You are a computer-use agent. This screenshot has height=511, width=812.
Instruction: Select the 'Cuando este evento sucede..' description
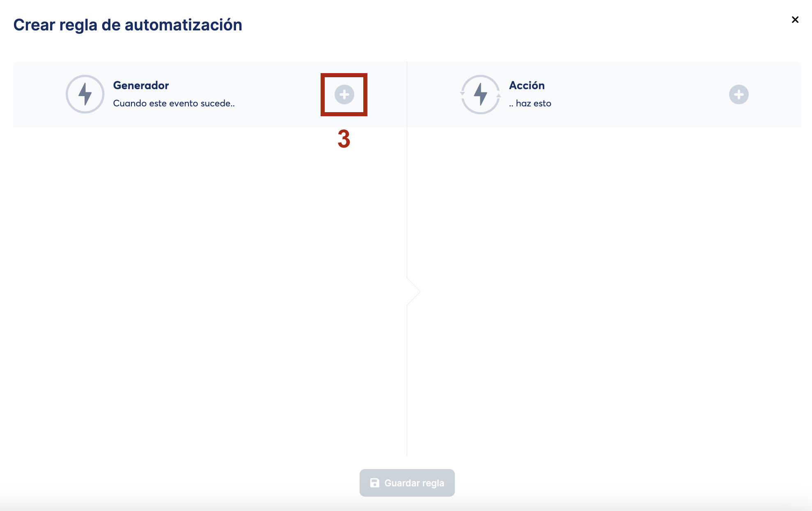(x=174, y=104)
